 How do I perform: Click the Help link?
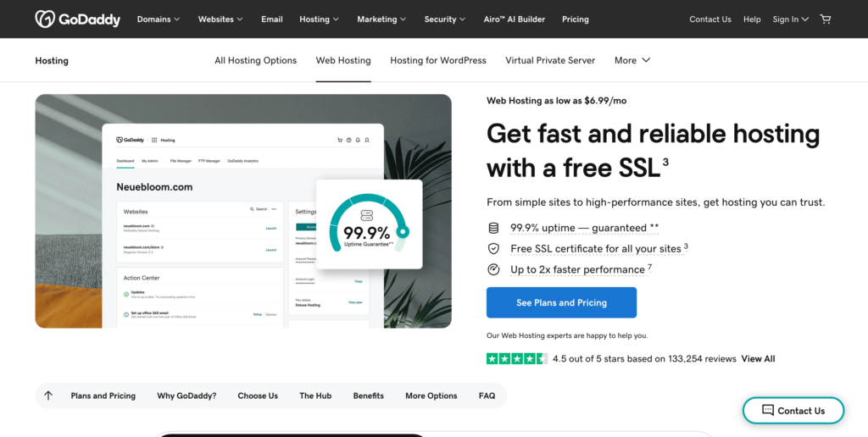point(752,19)
